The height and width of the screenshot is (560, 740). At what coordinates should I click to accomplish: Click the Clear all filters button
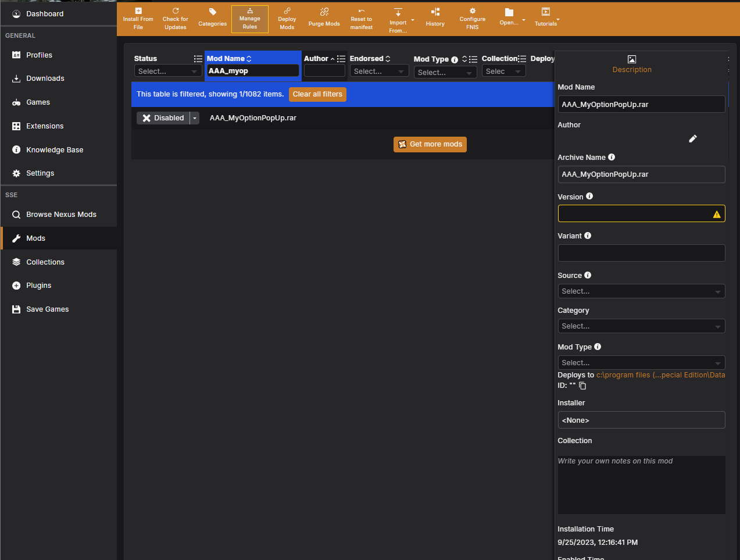(x=317, y=94)
